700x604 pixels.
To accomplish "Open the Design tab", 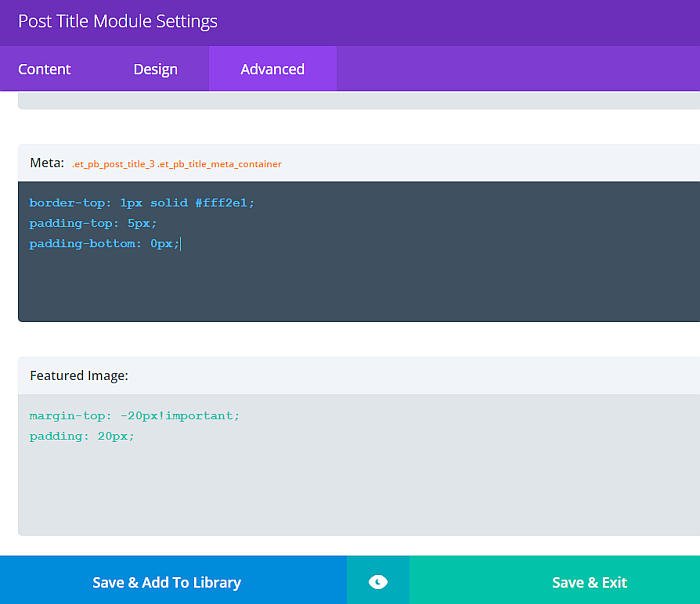I will (x=155, y=69).
